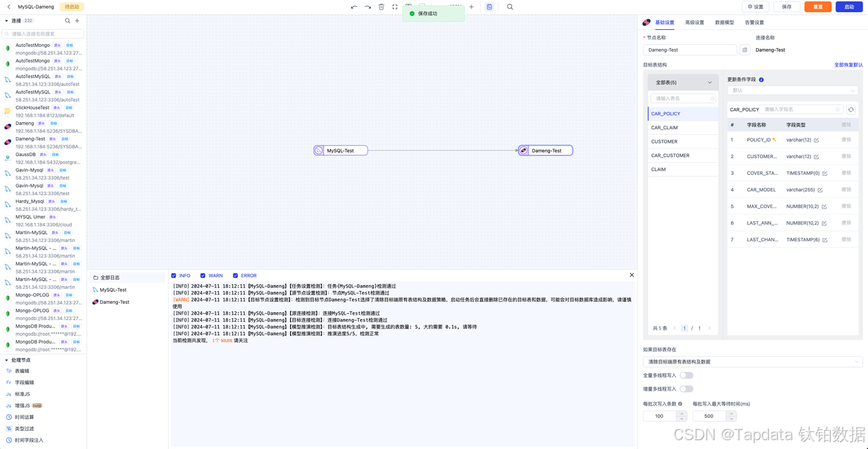The width and height of the screenshot is (868, 449).
Task: Go to next page of table list
Action: click(709, 328)
